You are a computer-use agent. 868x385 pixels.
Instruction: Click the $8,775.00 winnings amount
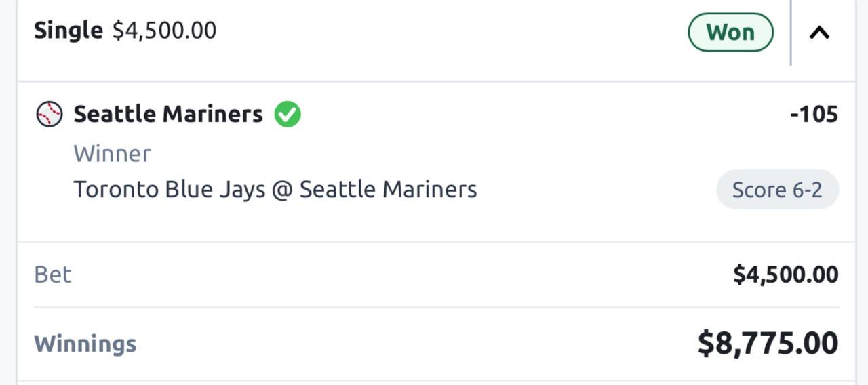[x=768, y=343]
